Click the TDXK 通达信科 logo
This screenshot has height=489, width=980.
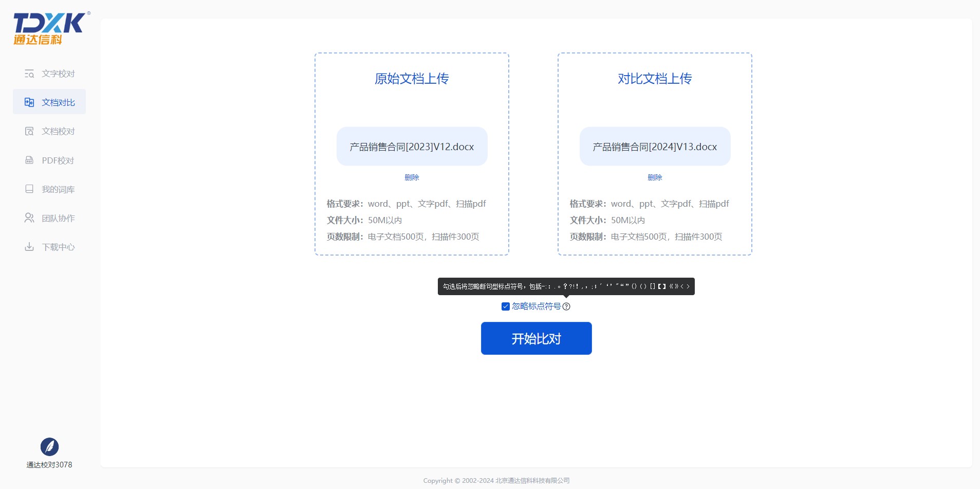click(x=51, y=28)
